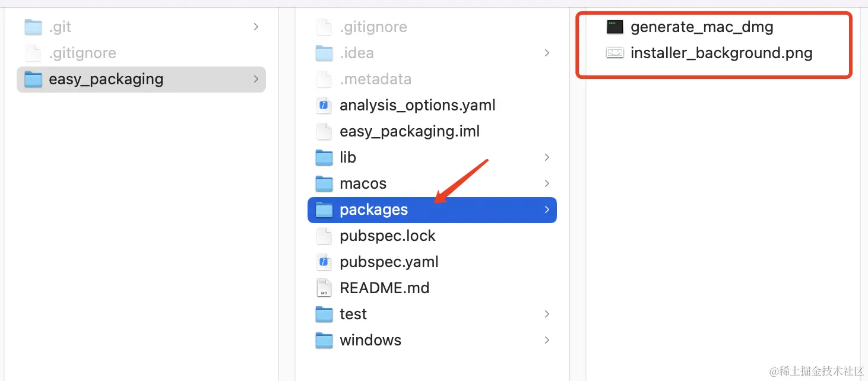
Task: Click the windows folder icon
Action: pyautogui.click(x=324, y=340)
